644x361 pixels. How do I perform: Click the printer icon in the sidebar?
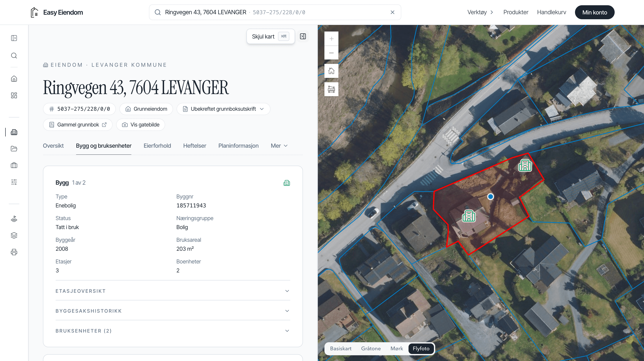coord(14,252)
